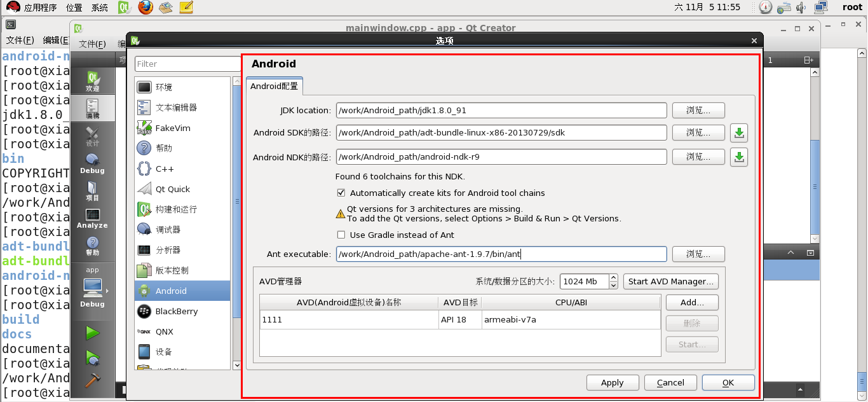The width and height of the screenshot is (868, 402).
Task: Select the 分析器 category
Action: coord(183,250)
